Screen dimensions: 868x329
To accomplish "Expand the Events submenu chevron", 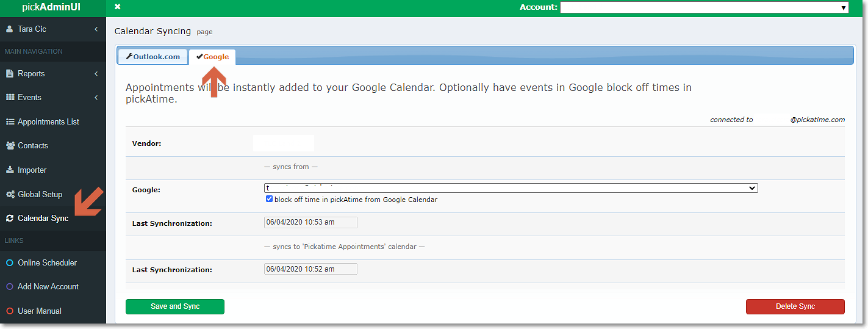I will 96,98.
